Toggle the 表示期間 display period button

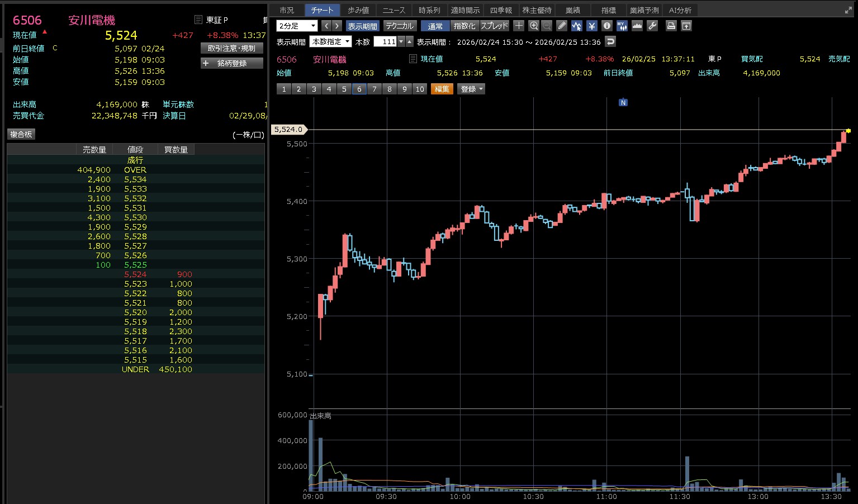[x=362, y=26]
